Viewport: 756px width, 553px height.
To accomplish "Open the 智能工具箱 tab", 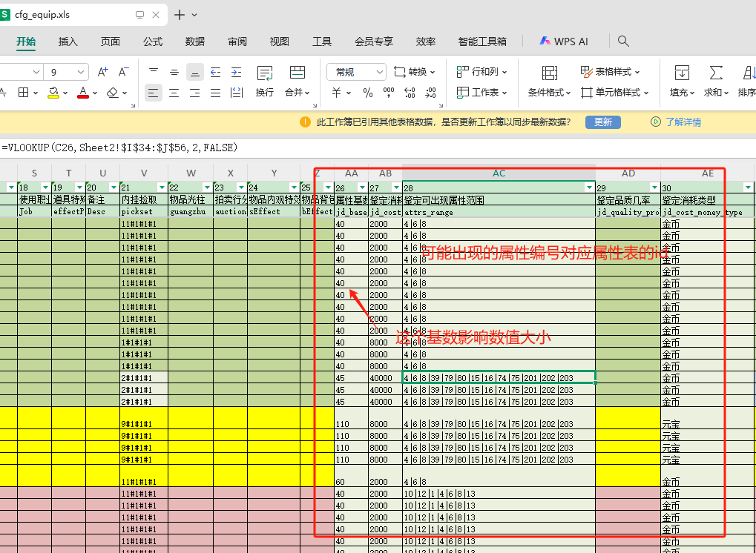I will (482, 42).
